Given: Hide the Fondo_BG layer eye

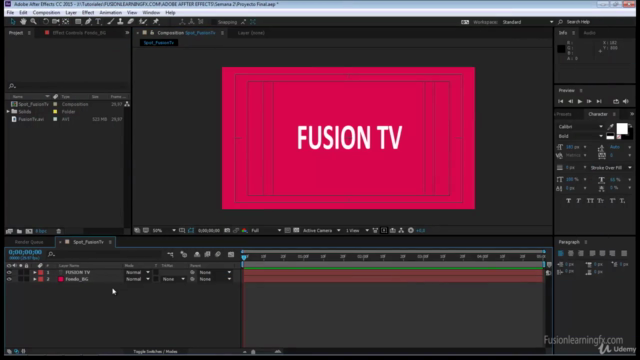Looking at the screenshot, I should 9,279.
